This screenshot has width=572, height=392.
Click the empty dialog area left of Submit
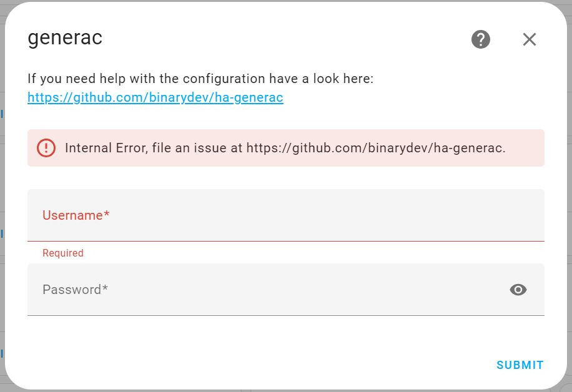(250, 365)
